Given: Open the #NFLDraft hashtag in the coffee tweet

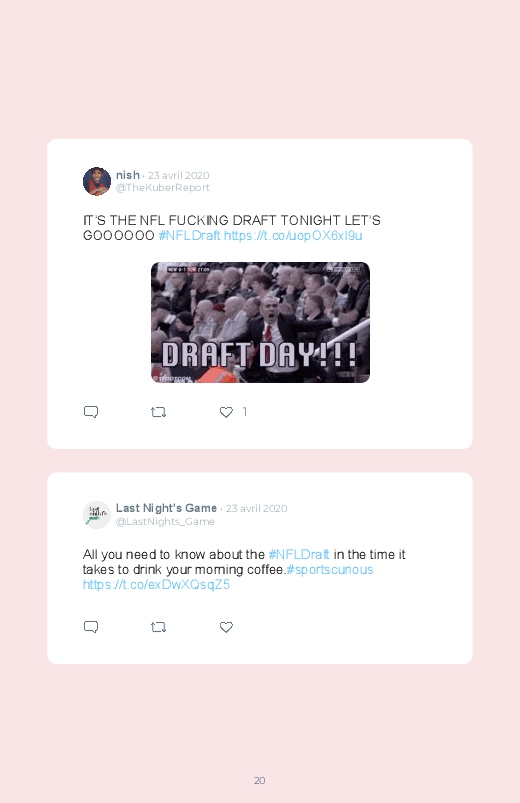Looking at the screenshot, I should coord(299,555).
